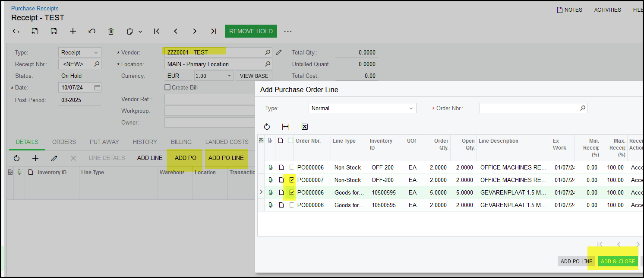The width and height of the screenshot is (644, 278).
Task: Click the Save and Close toolbar icon
Action: [35, 31]
